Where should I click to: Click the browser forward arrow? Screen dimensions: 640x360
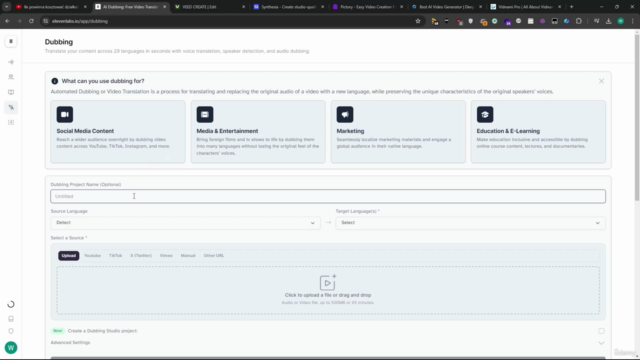pos(19,21)
